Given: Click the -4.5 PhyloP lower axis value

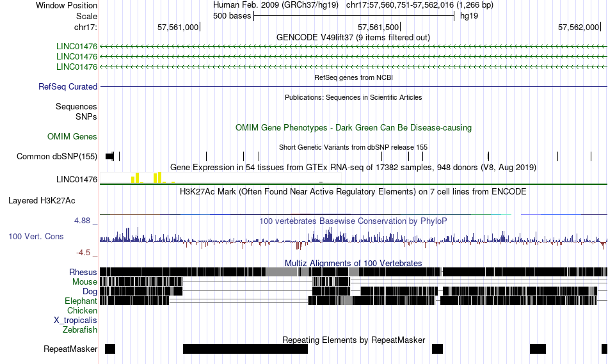Looking at the screenshot, I should click(83, 253).
